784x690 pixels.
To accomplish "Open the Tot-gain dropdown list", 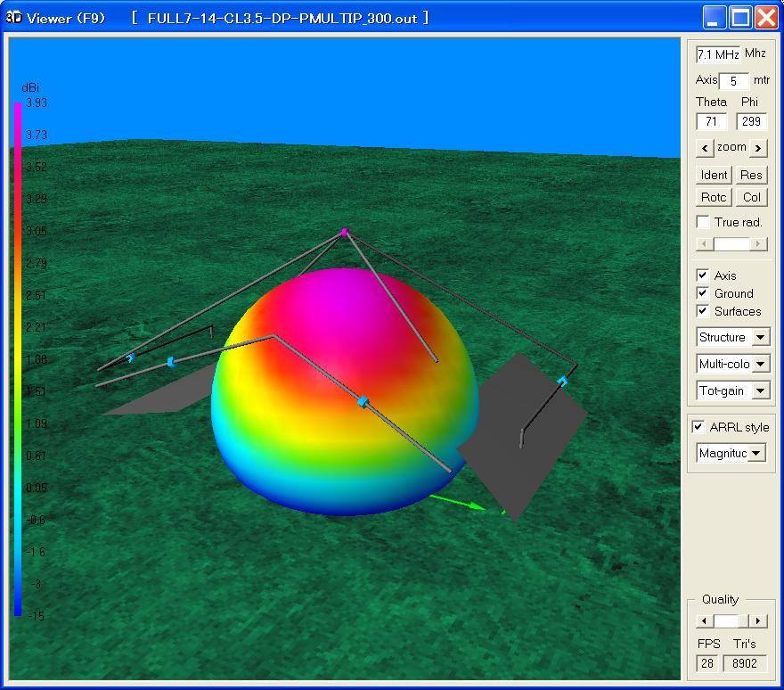I will coord(760,390).
